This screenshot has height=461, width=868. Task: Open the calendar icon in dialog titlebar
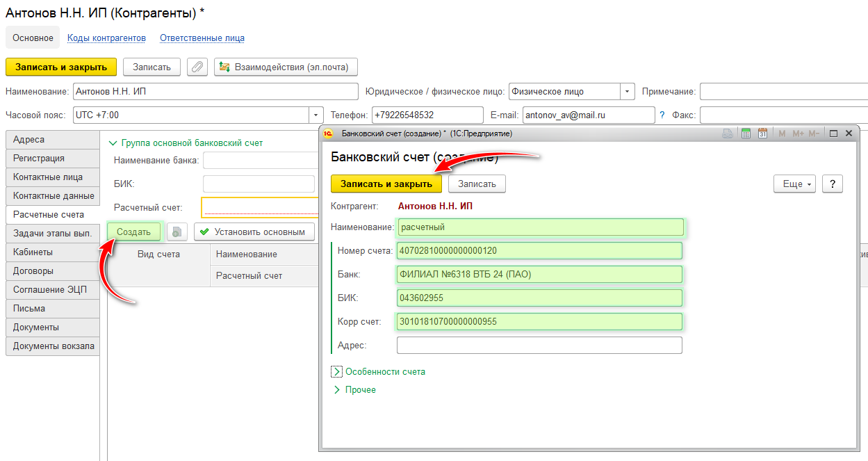click(762, 134)
